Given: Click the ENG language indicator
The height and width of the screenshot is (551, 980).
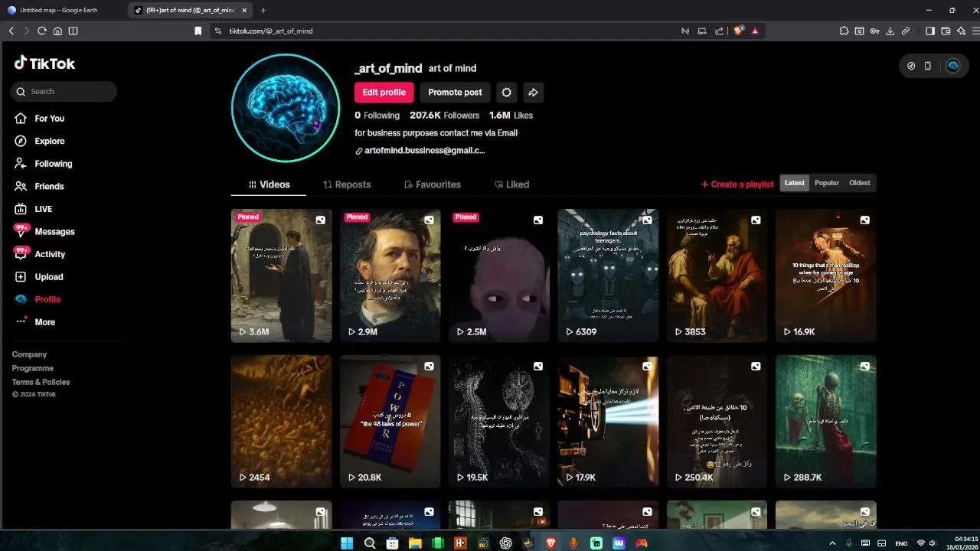Looking at the screenshot, I should coord(901,543).
